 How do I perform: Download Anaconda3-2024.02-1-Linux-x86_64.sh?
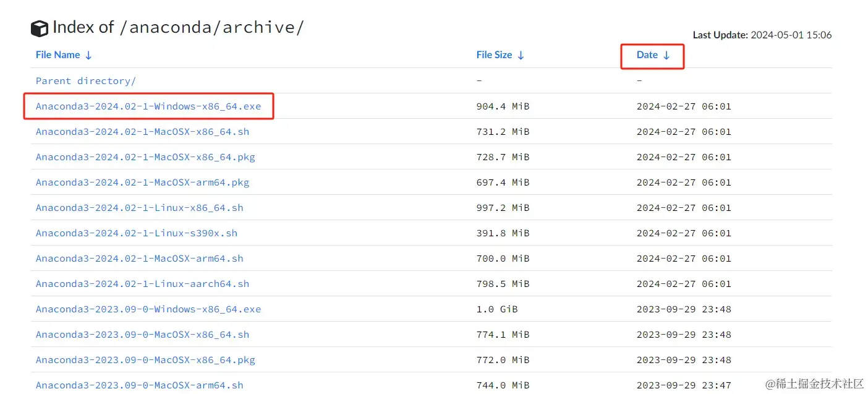pyautogui.click(x=140, y=207)
